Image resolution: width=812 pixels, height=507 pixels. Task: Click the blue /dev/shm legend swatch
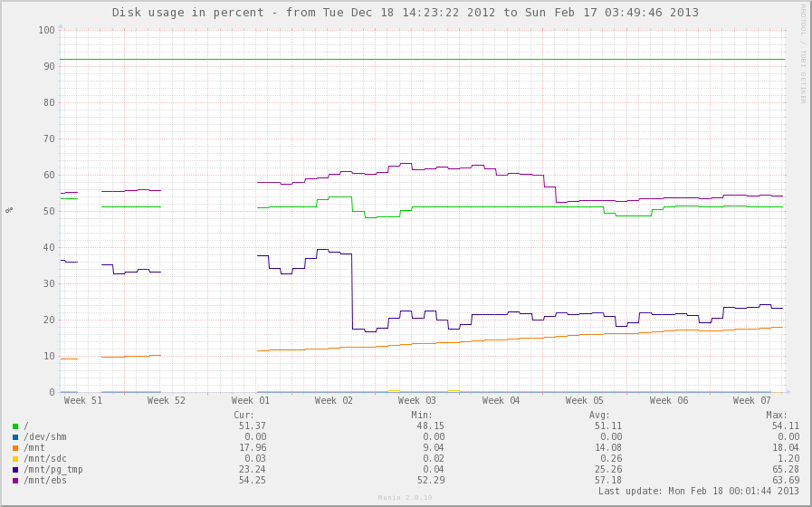click(15, 436)
